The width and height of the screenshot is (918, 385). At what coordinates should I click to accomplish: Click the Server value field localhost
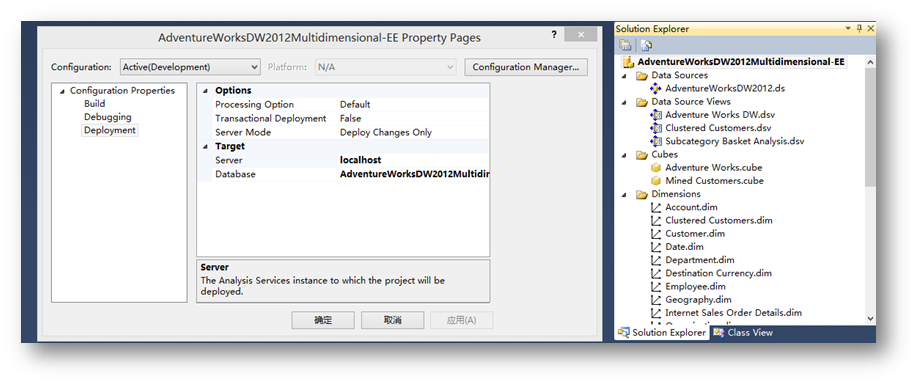[x=413, y=160]
